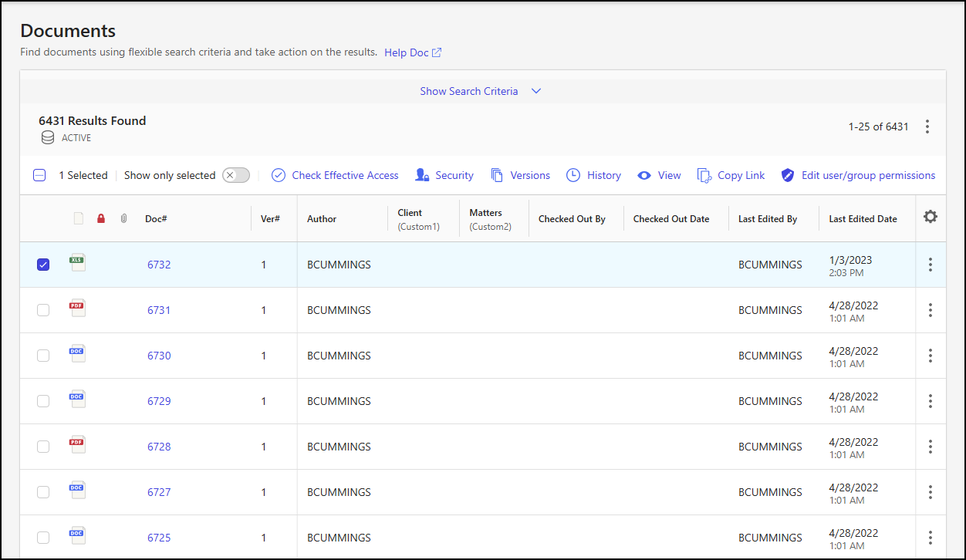The height and width of the screenshot is (560, 966).
Task: Open the context menu on document 6727 row
Action: point(931,491)
